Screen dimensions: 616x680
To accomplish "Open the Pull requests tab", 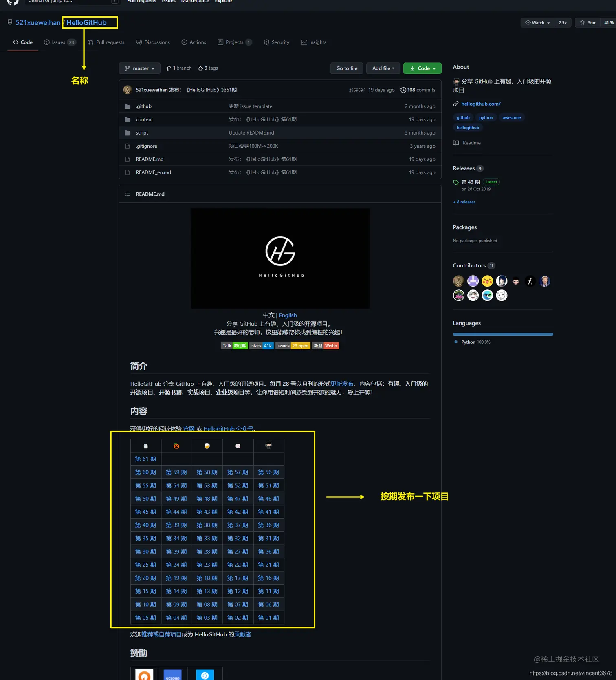I will click(x=106, y=42).
